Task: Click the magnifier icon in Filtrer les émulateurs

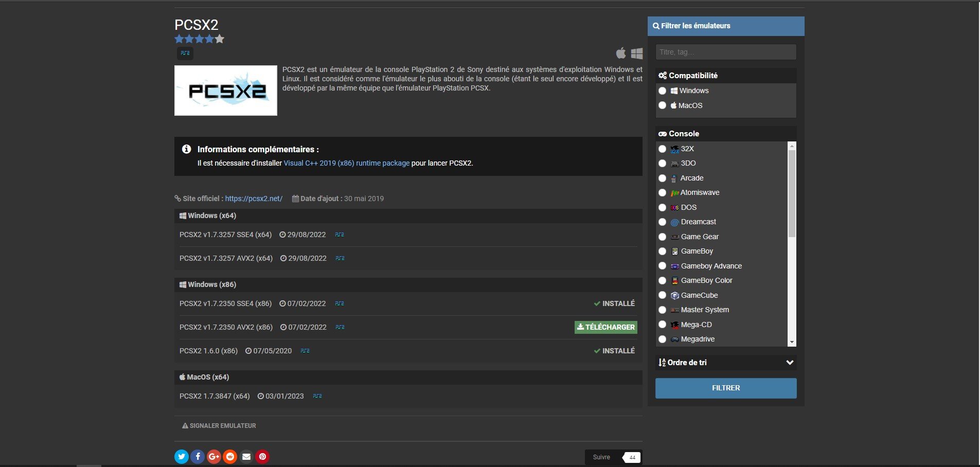Action: [x=656, y=26]
